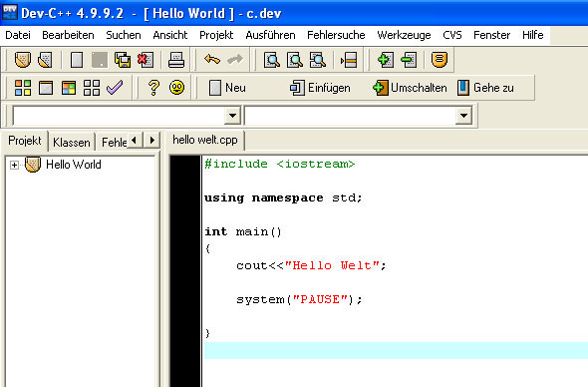Open the Bearbeiten menu
The height and width of the screenshot is (387, 588).
68,35
